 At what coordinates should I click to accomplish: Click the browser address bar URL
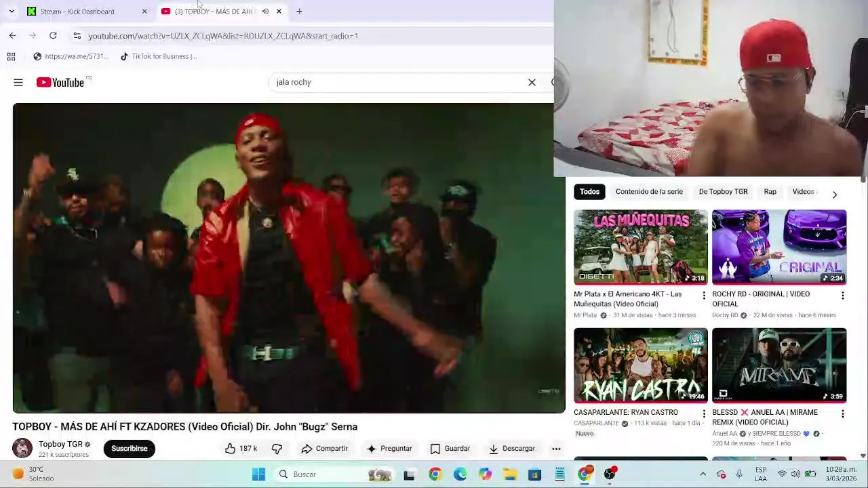click(x=223, y=36)
